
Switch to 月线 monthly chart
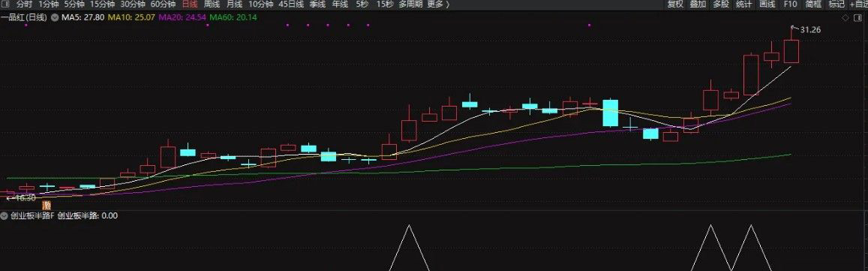tap(234, 5)
